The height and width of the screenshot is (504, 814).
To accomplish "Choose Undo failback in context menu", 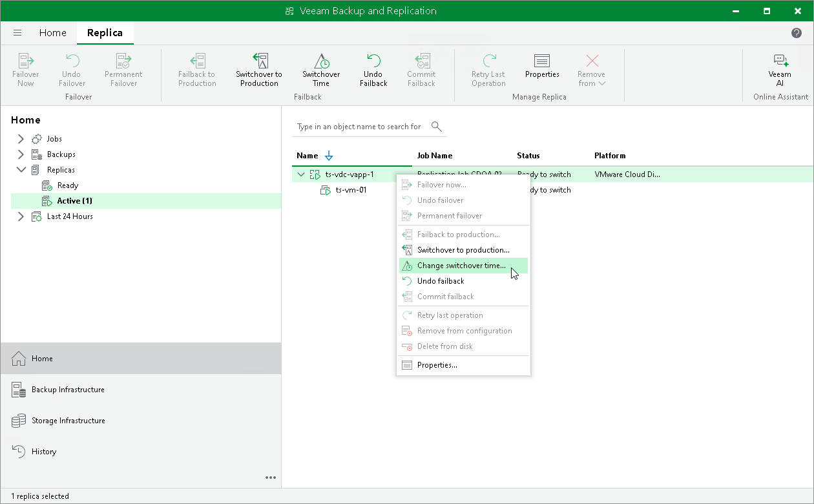I will tap(463, 281).
